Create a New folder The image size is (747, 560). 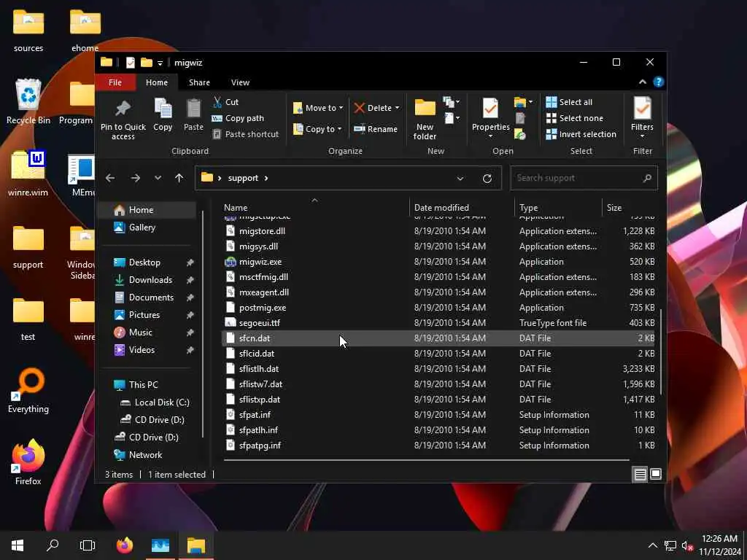(x=425, y=120)
